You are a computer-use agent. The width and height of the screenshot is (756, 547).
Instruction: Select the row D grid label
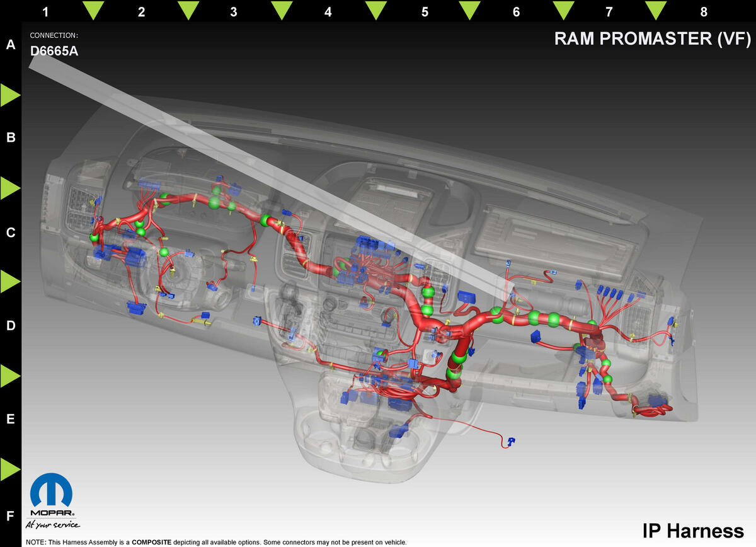pos(10,326)
